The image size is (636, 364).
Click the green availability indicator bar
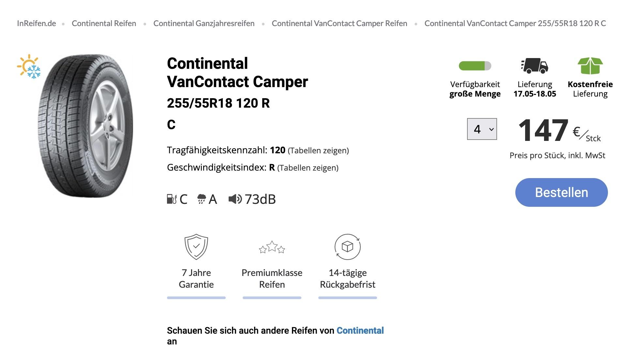coord(475,66)
